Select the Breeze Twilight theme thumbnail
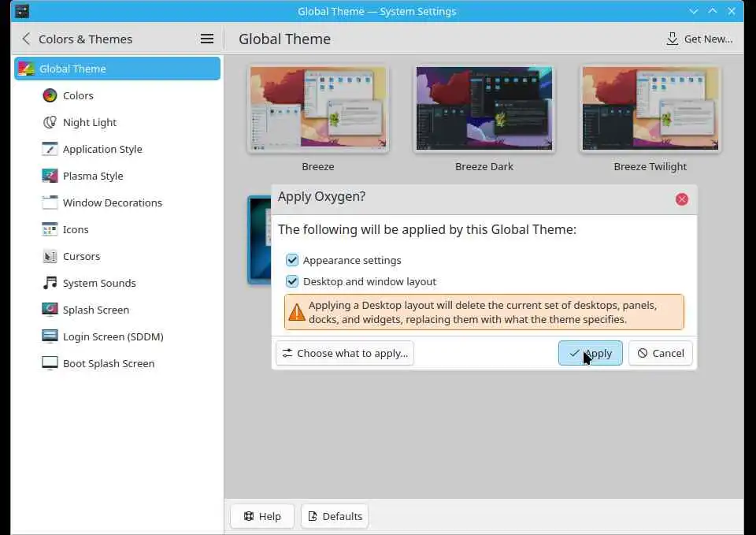This screenshot has height=535, width=756. [650, 109]
